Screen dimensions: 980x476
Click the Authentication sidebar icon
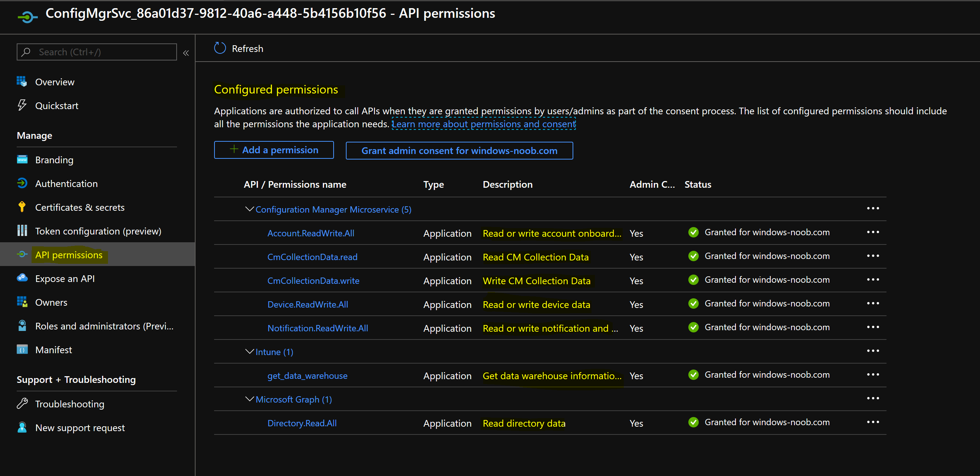22,183
